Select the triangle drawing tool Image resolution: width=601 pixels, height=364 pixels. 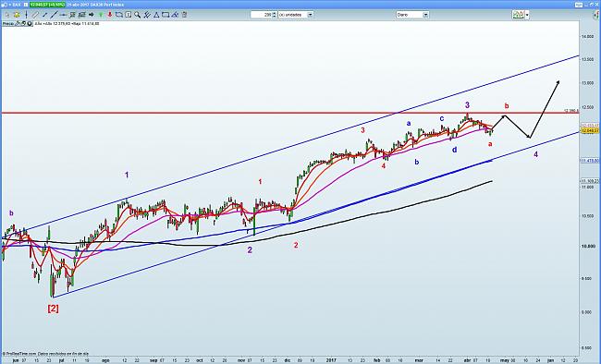pos(156,15)
